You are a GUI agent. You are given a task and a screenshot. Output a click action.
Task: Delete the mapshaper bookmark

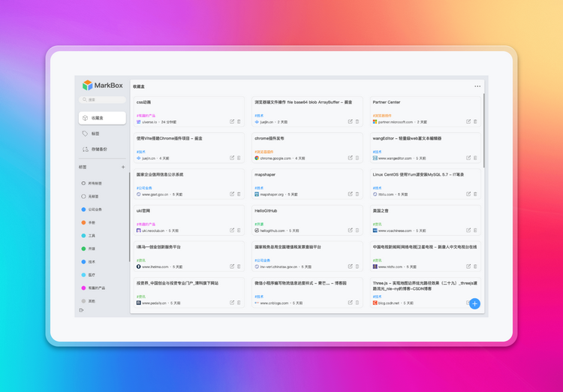pos(357,194)
